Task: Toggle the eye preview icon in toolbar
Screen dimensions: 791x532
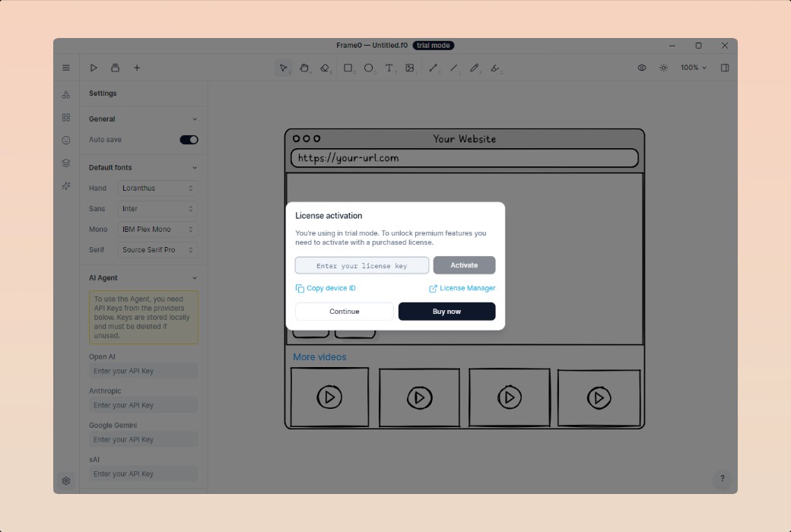Action: point(642,68)
